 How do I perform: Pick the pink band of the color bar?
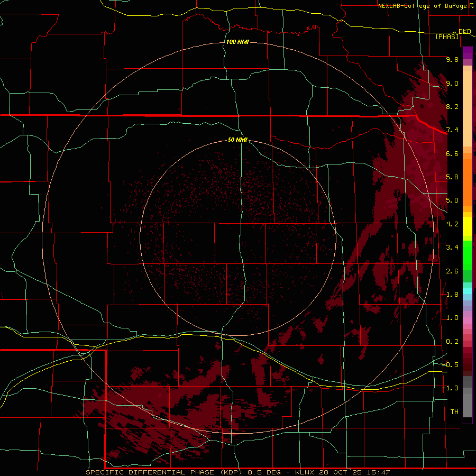(467, 321)
